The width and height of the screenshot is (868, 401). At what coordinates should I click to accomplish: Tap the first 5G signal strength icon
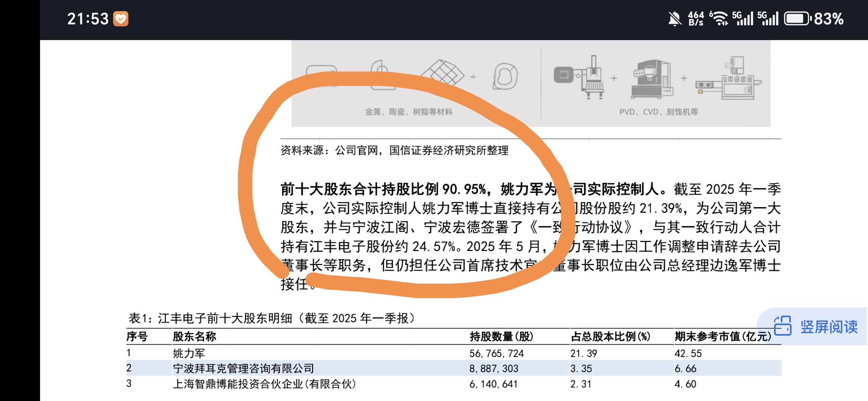click(743, 19)
